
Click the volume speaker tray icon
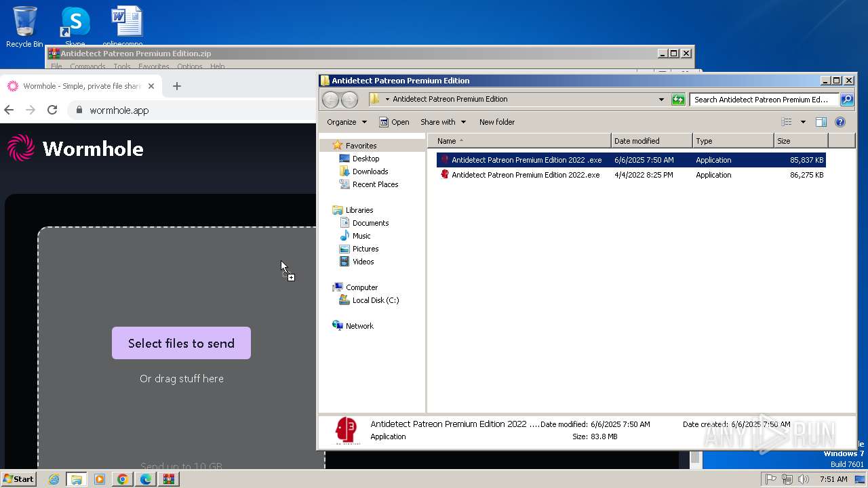[804, 479]
